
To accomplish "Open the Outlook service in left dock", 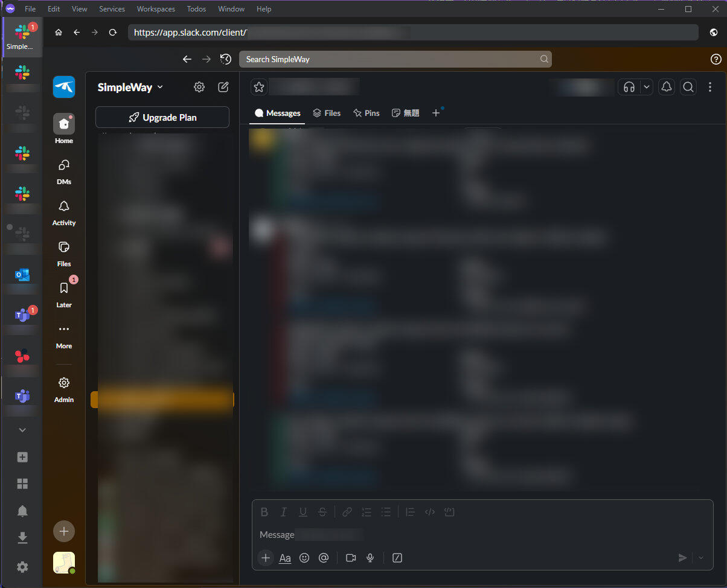I will (22, 275).
